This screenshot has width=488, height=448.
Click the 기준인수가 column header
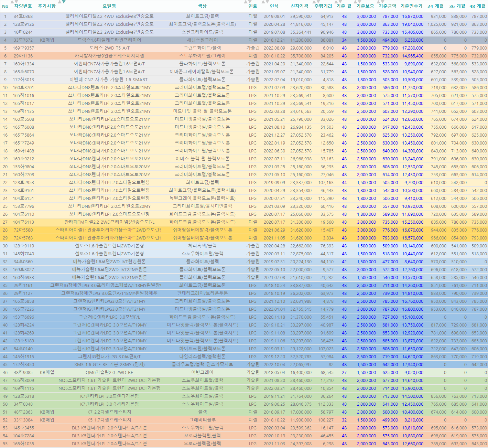pos(412,6)
